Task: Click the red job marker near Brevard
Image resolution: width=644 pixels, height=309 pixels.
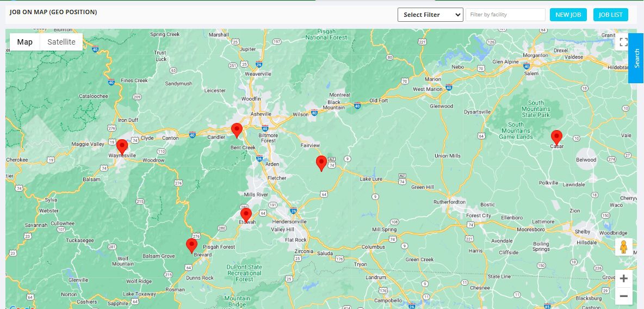Action: [x=191, y=245]
